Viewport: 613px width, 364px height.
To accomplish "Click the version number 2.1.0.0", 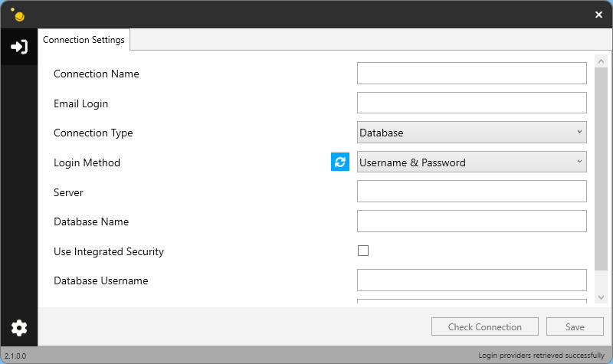I will tap(15, 356).
